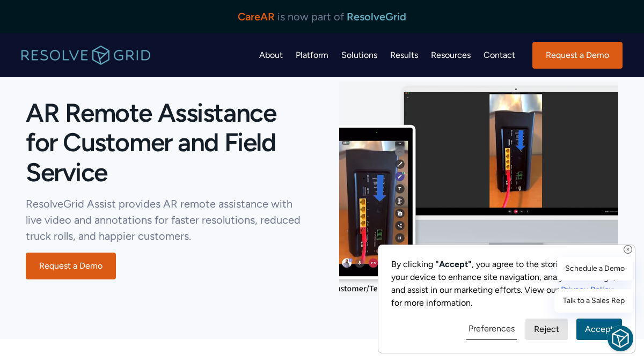Open cookie Preferences

[492, 329]
